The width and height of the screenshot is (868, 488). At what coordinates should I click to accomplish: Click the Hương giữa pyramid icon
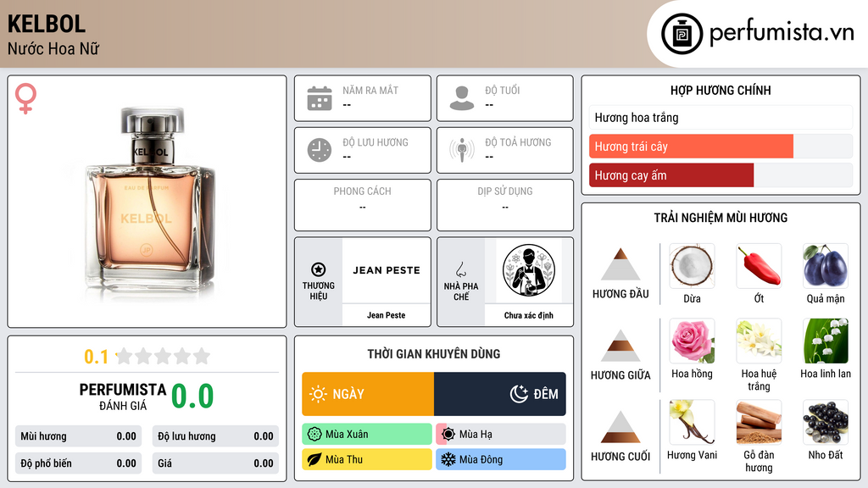620,346
